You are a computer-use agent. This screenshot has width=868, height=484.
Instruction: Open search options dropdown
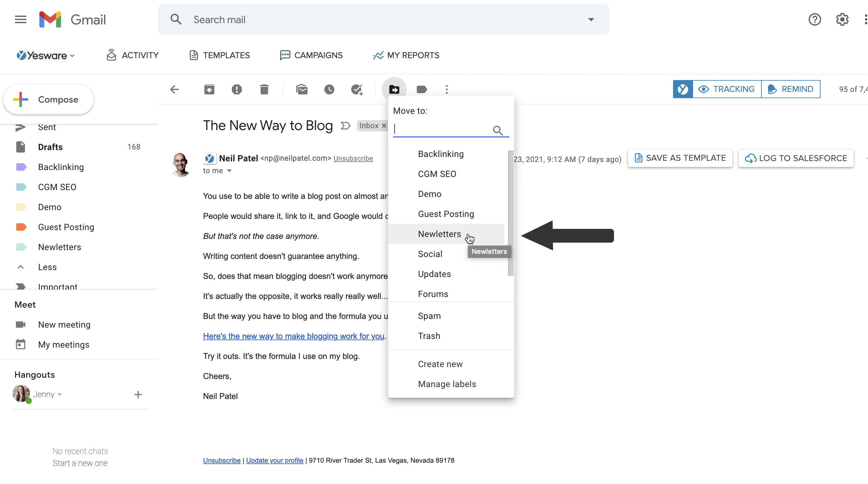tap(591, 19)
